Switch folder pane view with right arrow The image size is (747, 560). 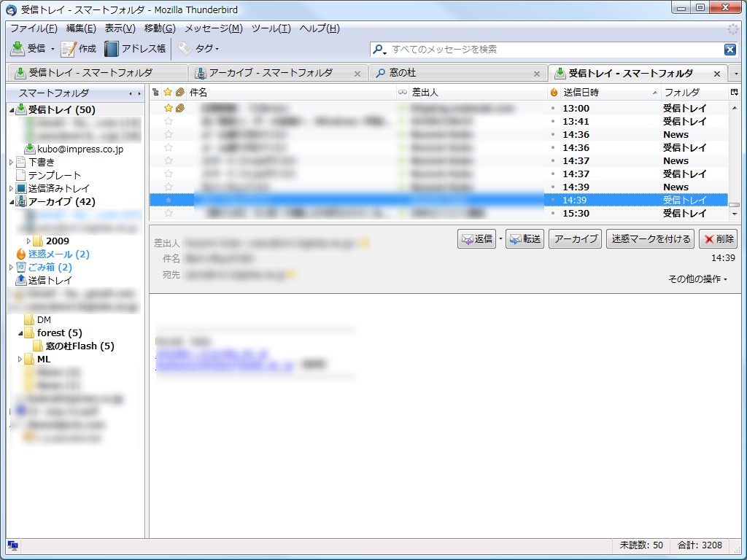point(139,93)
